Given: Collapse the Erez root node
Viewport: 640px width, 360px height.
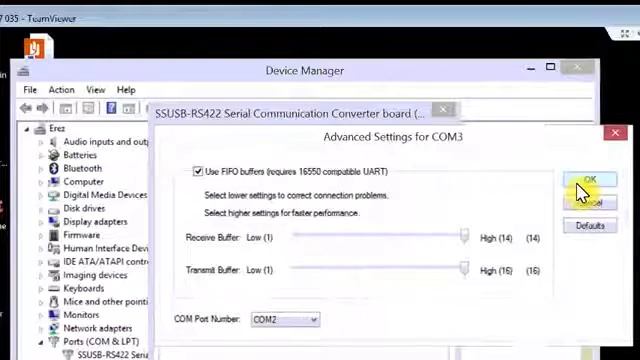Looking at the screenshot, I should click(x=27, y=129).
